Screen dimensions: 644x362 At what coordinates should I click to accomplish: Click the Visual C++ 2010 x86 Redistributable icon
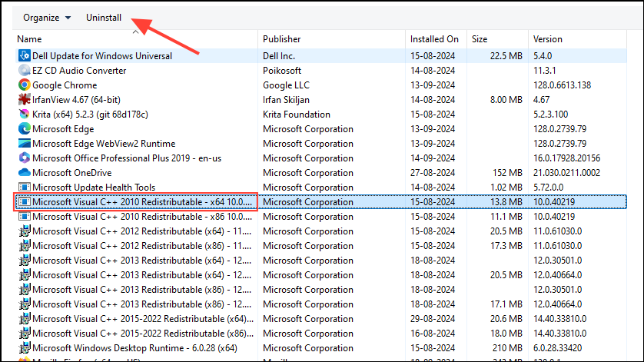pos(25,217)
